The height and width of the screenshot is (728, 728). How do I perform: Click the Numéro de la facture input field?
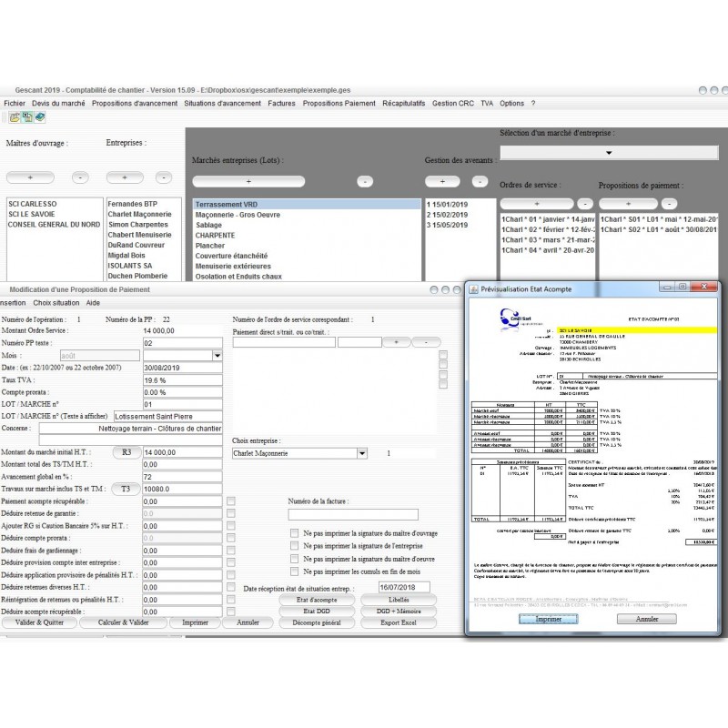coord(353,514)
